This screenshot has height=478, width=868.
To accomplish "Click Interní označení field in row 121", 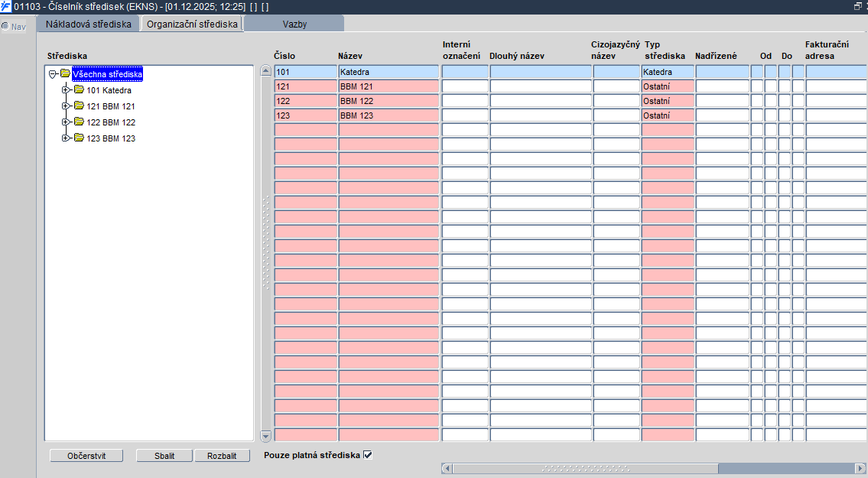I will pos(465,86).
